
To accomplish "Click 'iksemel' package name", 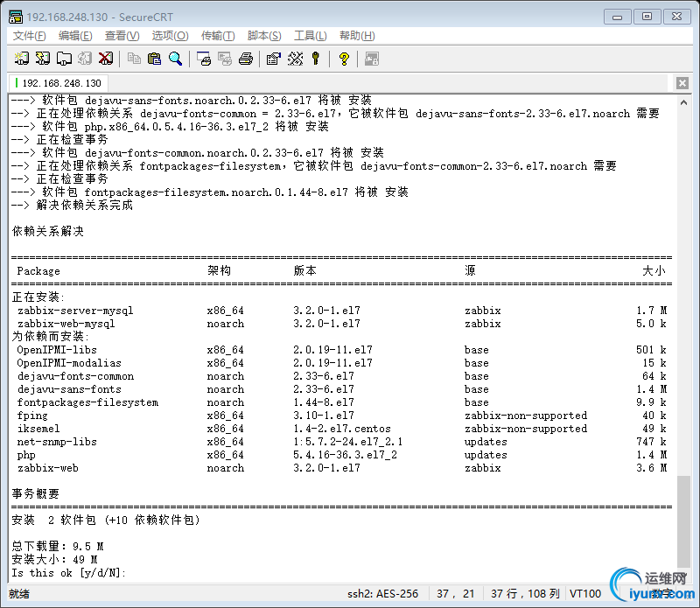I will click(x=38, y=429).
